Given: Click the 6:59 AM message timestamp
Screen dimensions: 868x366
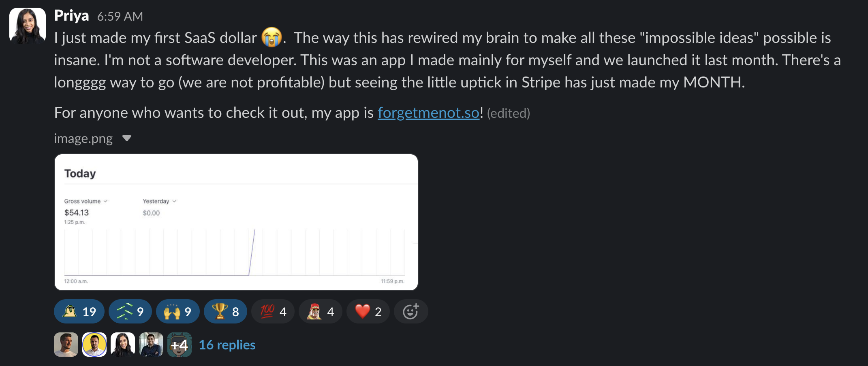Looking at the screenshot, I should (x=120, y=16).
